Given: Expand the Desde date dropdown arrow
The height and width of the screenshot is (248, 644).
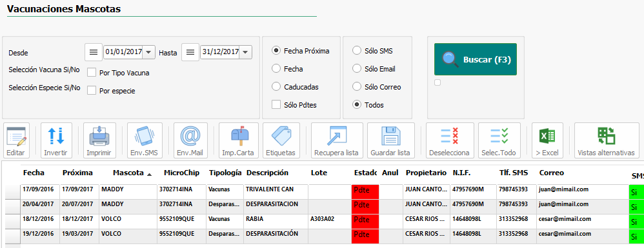Looking at the screenshot, I should (148, 52).
